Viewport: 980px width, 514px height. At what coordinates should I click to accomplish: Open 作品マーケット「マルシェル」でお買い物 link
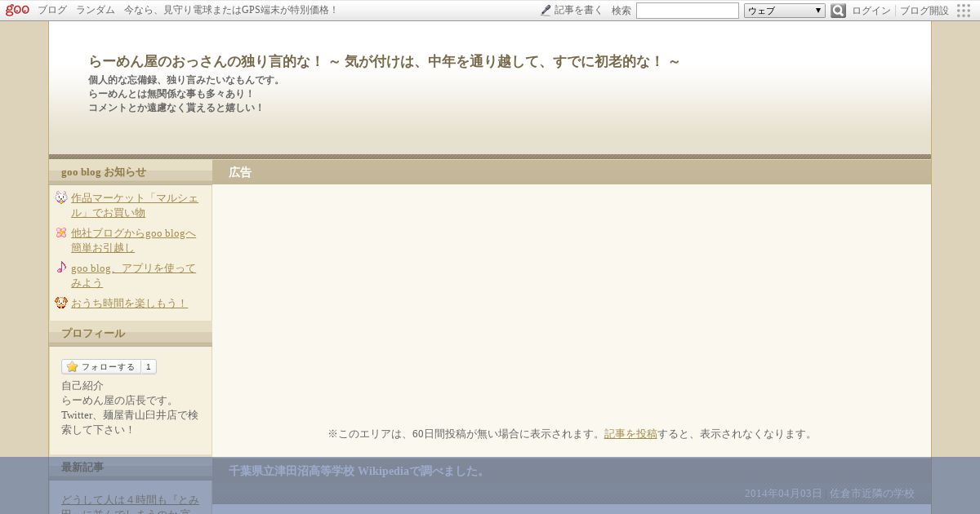click(x=135, y=205)
